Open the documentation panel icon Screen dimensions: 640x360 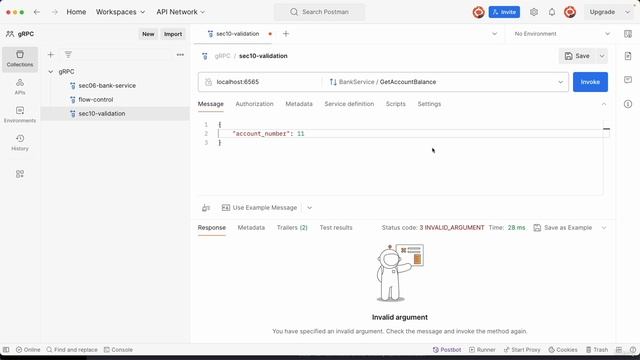point(628,56)
